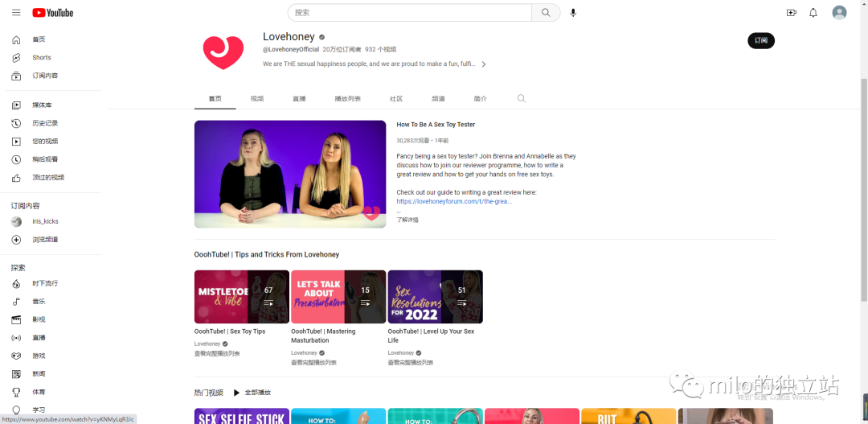Switch to the 播放列表 channel tab
The image size is (868, 424).
348,99
